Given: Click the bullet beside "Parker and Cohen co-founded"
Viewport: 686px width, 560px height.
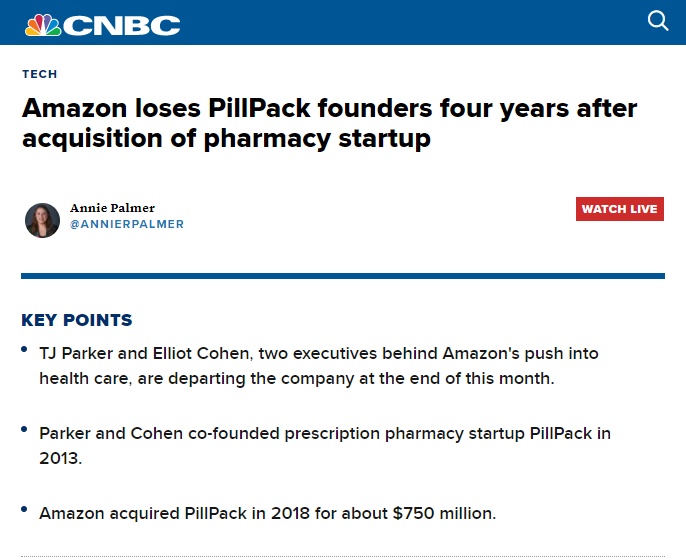Looking at the screenshot, I should point(24,430).
